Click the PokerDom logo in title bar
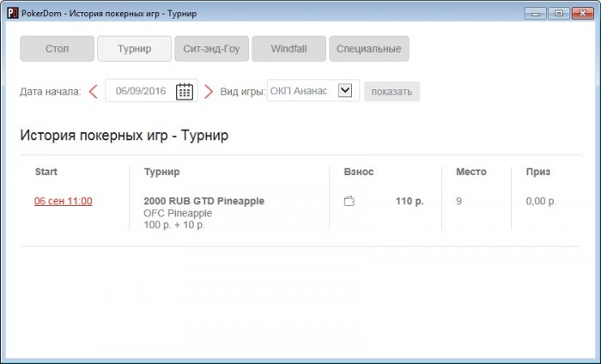The height and width of the screenshot is (364, 601). (x=13, y=14)
